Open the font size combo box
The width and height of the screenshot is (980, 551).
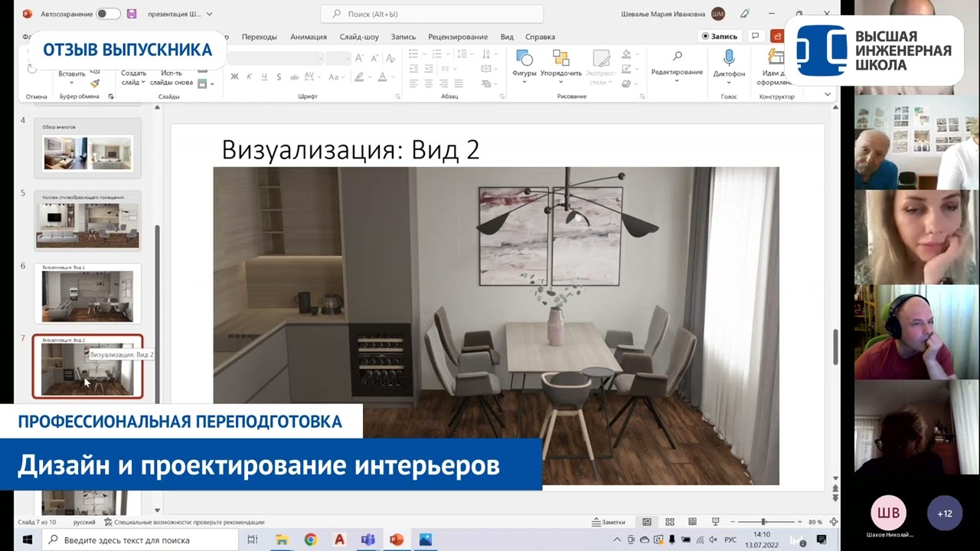tap(338, 58)
